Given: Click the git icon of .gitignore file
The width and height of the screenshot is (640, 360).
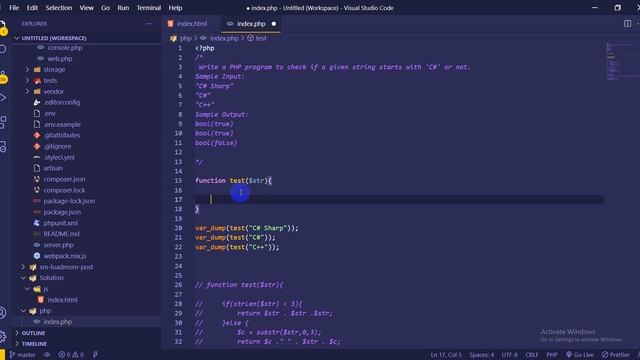Looking at the screenshot, I should click(37, 146).
